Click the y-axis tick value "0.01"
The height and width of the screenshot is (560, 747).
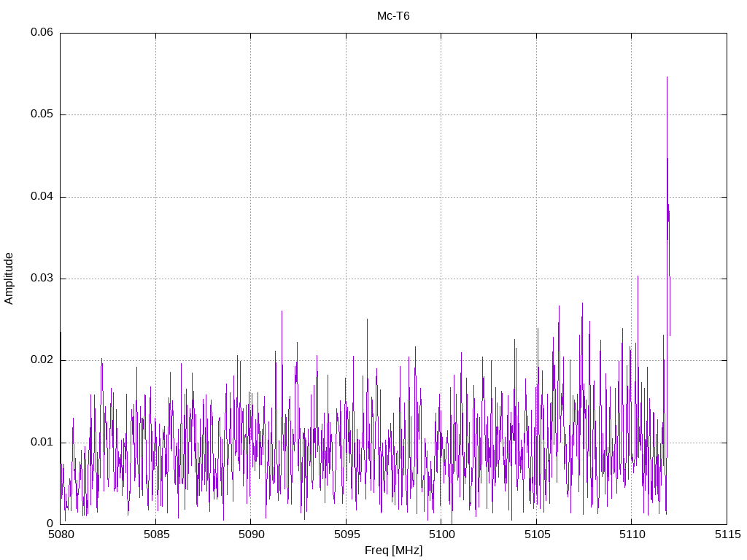(x=42, y=443)
